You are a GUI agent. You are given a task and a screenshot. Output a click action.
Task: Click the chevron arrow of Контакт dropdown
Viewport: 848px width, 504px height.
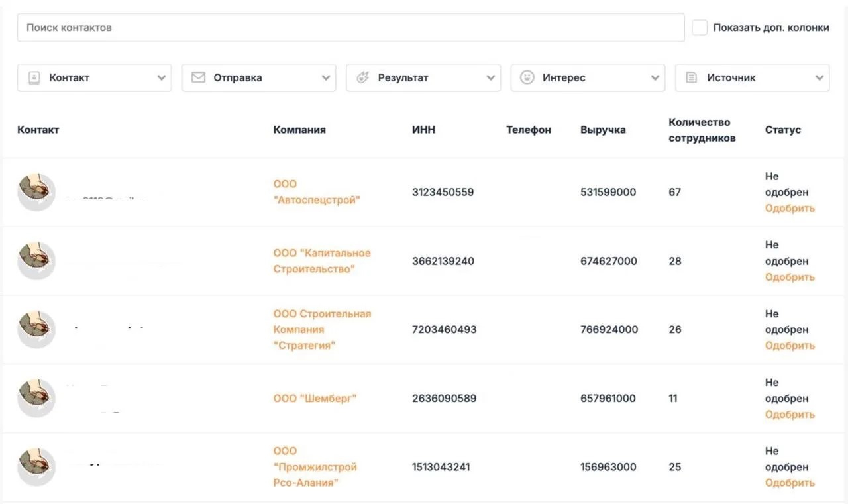coord(161,78)
